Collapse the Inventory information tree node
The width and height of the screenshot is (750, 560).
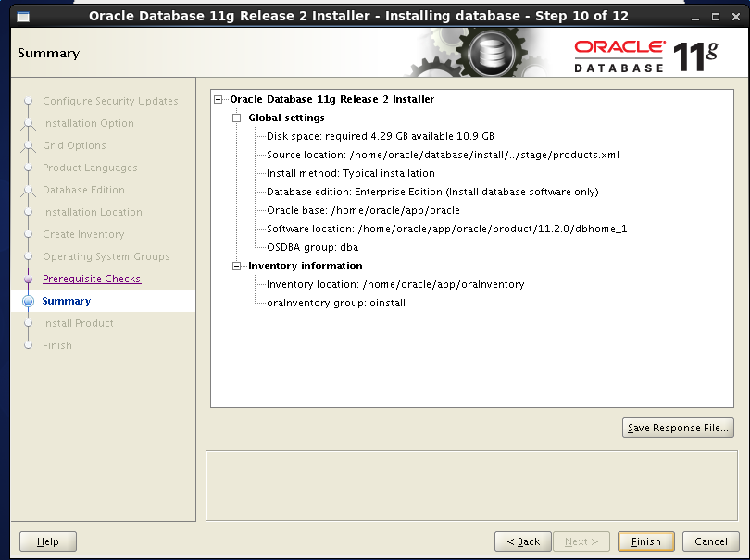tap(237, 266)
